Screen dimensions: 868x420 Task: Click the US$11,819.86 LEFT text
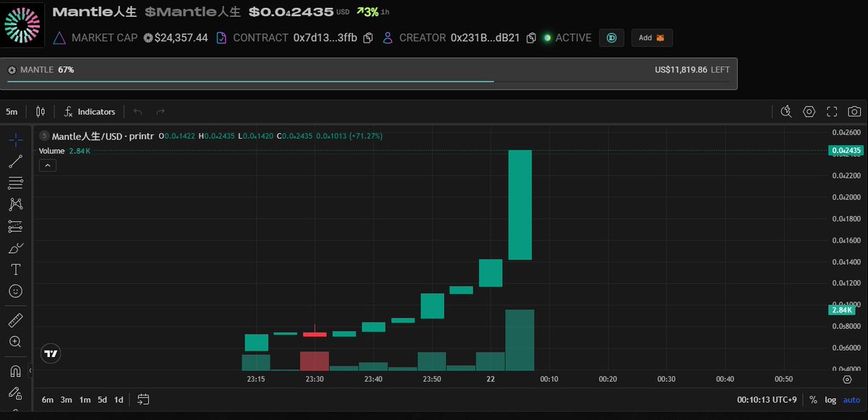pyautogui.click(x=692, y=70)
